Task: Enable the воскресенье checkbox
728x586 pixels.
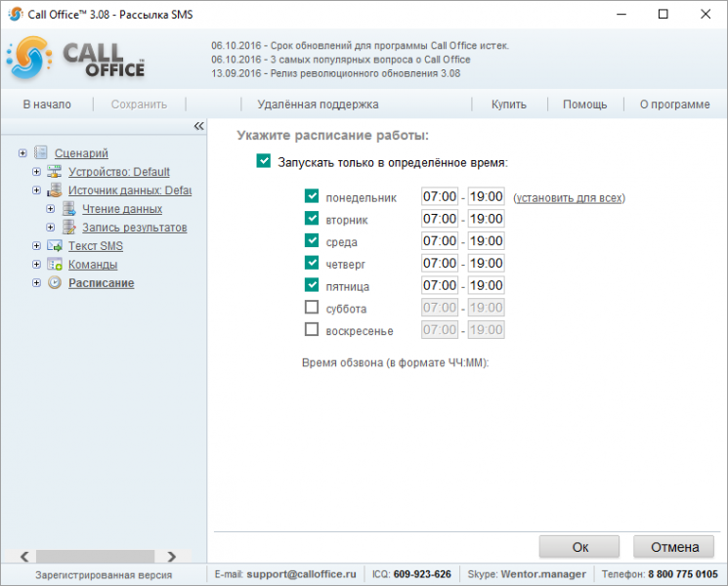Action: (x=312, y=329)
